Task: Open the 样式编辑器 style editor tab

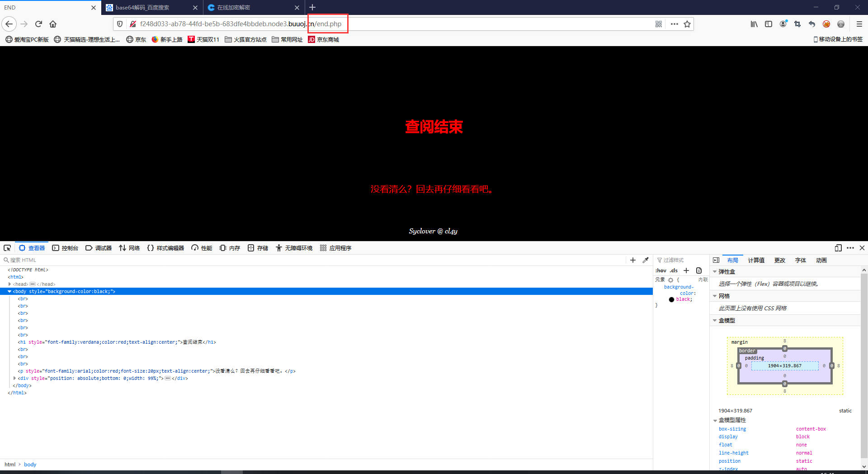Action: point(165,248)
